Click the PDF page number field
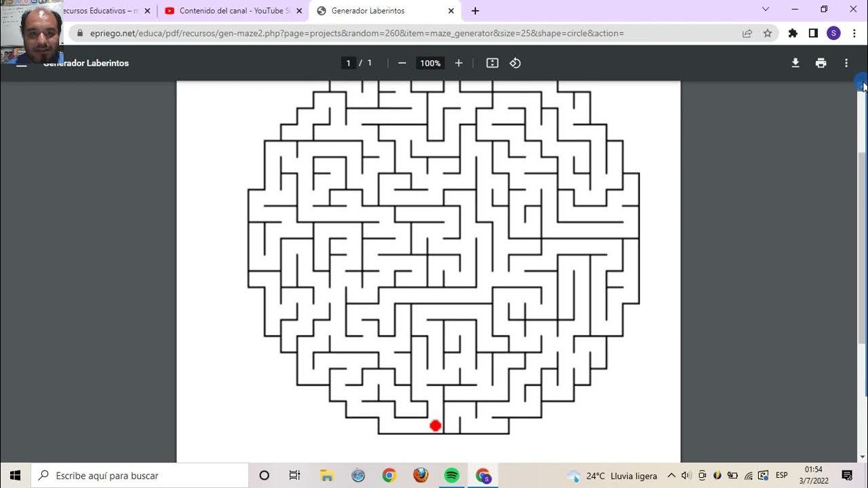The height and width of the screenshot is (488, 868). pyautogui.click(x=349, y=63)
